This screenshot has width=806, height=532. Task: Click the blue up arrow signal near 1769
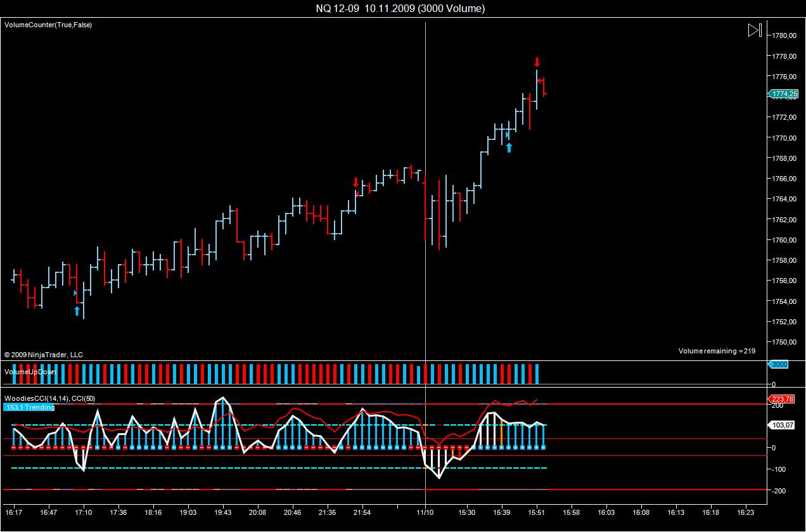509,148
